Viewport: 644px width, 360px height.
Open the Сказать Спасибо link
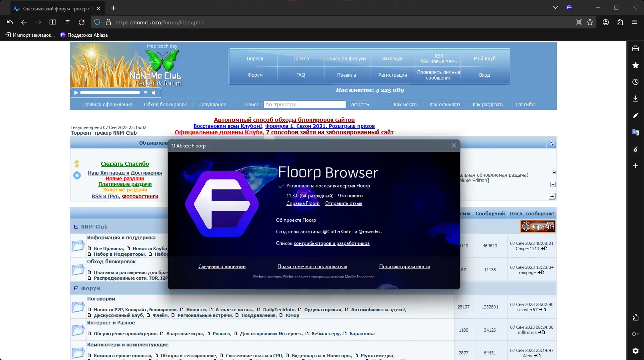coord(125,164)
